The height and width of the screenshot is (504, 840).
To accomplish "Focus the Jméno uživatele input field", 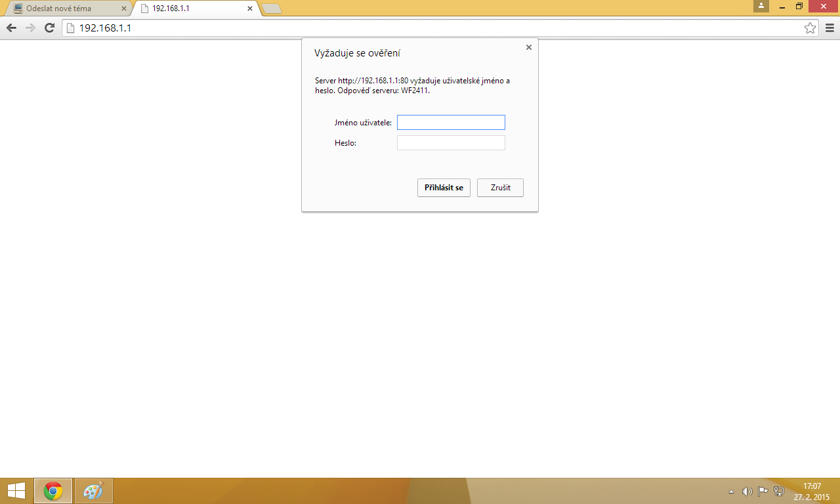I will coord(451,123).
